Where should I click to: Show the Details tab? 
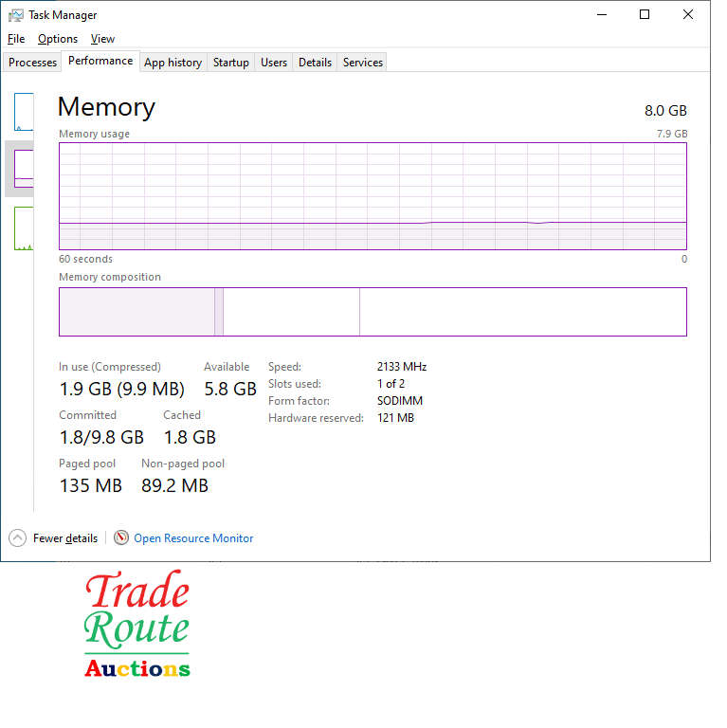click(315, 63)
